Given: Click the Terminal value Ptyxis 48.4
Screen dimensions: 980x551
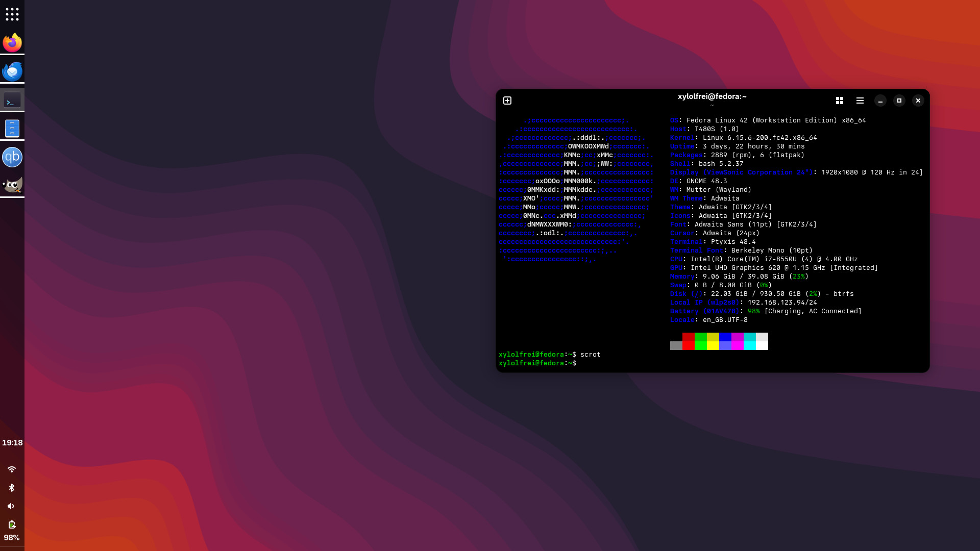Looking at the screenshot, I should [733, 242].
